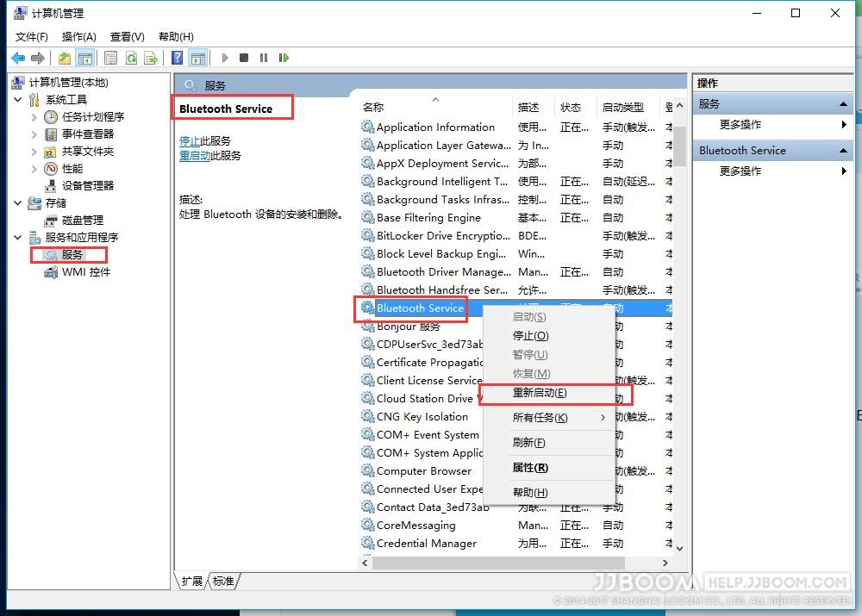Collapse the 服务 section in the 操作 pane
Image resolution: width=862 pixels, height=616 pixels.
click(844, 103)
